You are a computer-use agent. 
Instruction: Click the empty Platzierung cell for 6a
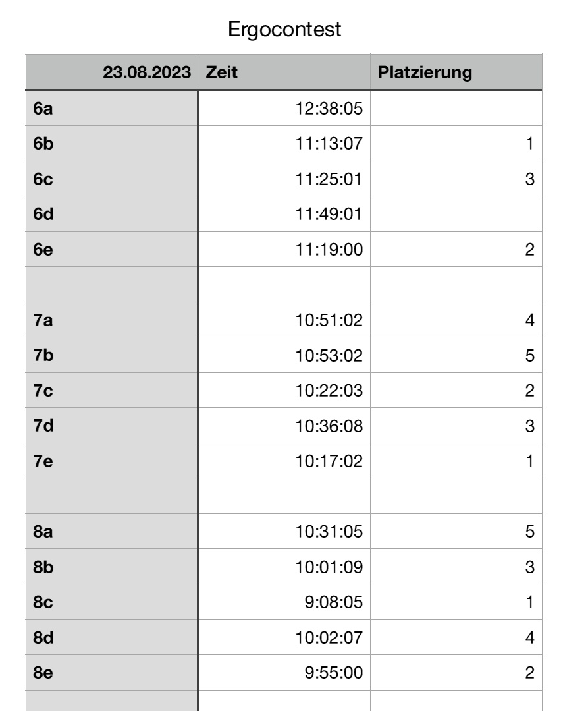click(456, 108)
